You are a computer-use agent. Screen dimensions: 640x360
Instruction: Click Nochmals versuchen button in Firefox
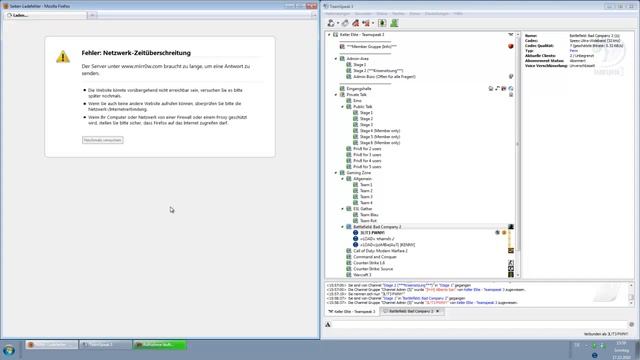pyautogui.click(x=102, y=140)
